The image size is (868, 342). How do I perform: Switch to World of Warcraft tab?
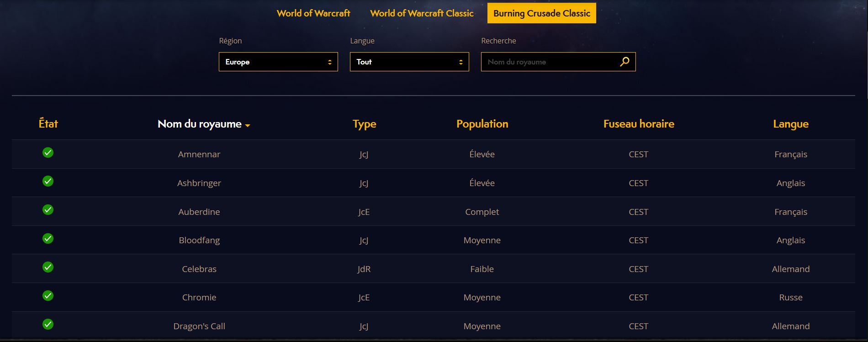tap(313, 13)
